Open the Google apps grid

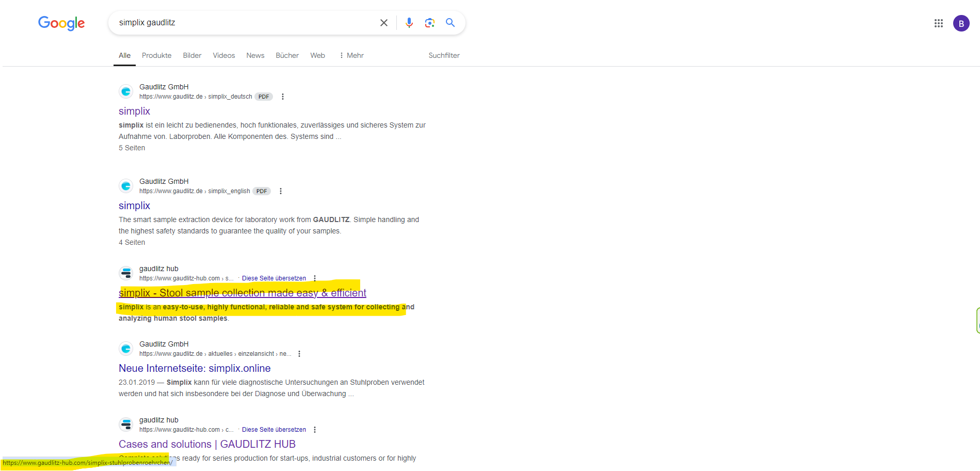coord(939,23)
